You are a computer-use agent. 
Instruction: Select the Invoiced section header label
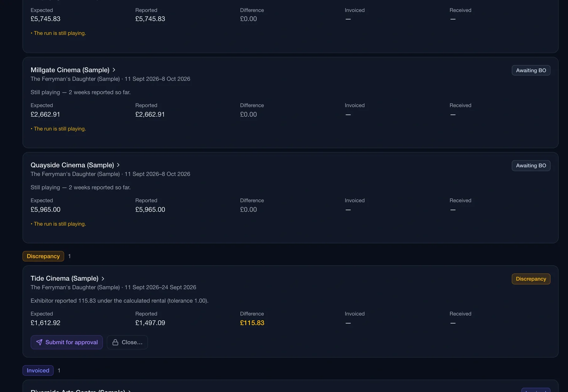point(38,370)
